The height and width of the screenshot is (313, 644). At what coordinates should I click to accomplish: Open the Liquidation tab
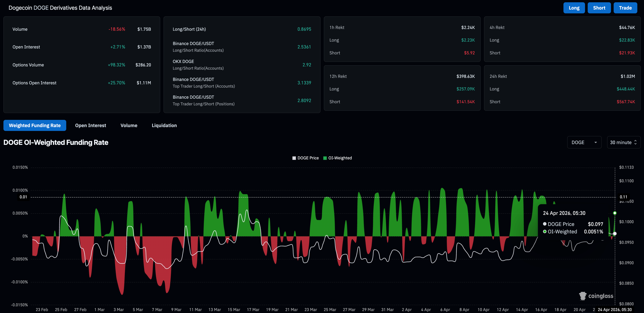click(x=164, y=126)
